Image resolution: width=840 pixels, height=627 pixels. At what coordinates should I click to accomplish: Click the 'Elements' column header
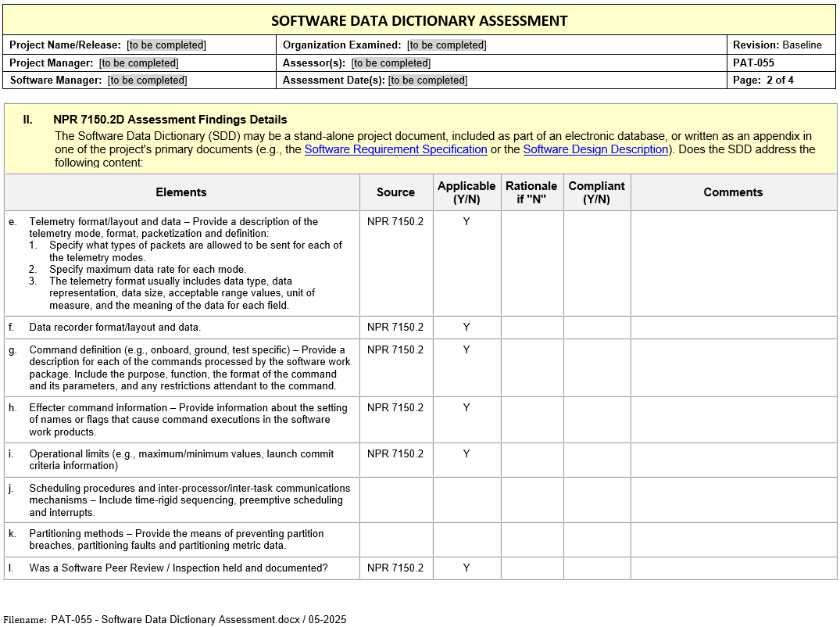coord(181,192)
